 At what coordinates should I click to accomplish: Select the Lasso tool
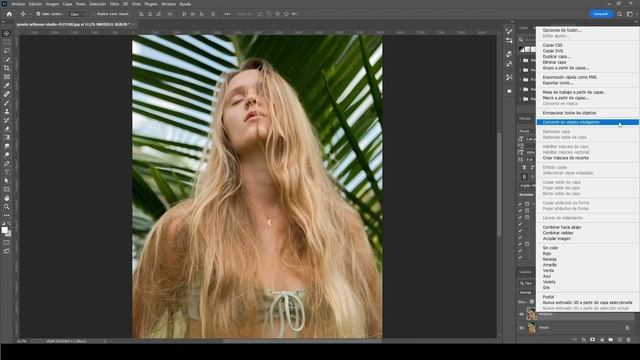(7, 51)
